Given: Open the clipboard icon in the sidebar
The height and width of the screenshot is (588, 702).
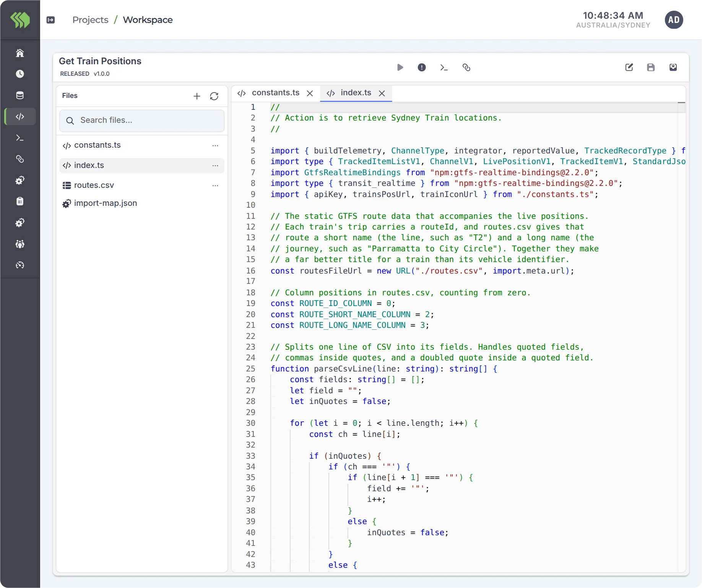Looking at the screenshot, I should [20, 201].
